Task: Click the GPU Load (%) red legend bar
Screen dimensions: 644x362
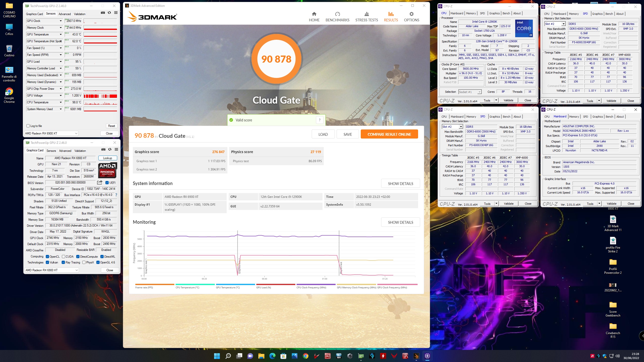Action: (x=275, y=285)
